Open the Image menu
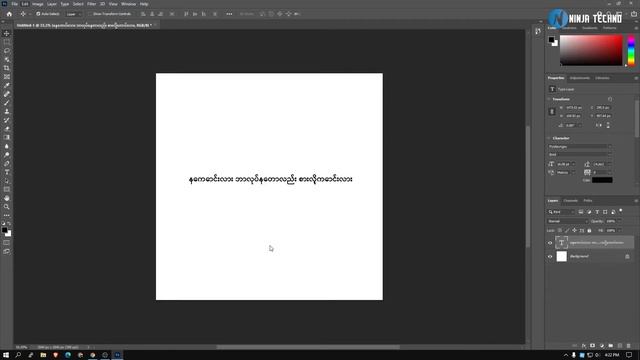The image size is (640, 360). click(38, 4)
